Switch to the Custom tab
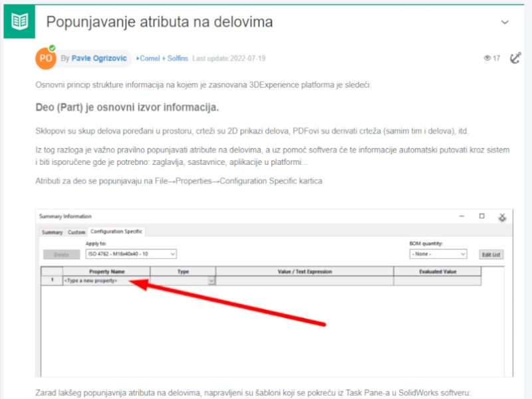The image size is (532, 399). (76, 232)
